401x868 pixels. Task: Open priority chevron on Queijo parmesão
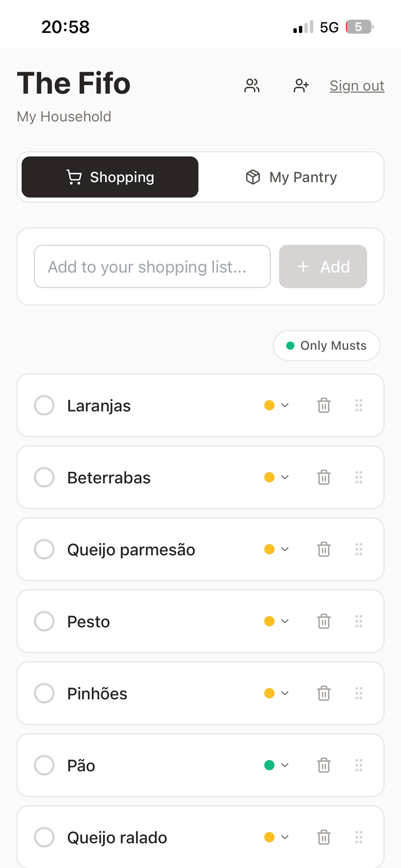277,549
